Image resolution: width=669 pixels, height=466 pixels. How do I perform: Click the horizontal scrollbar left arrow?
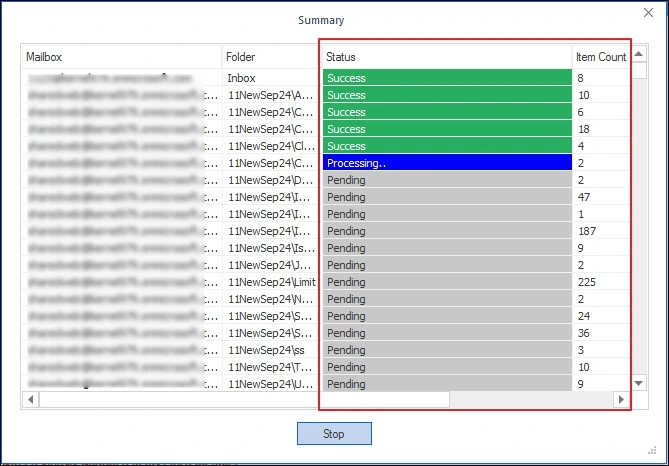(30, 399)
